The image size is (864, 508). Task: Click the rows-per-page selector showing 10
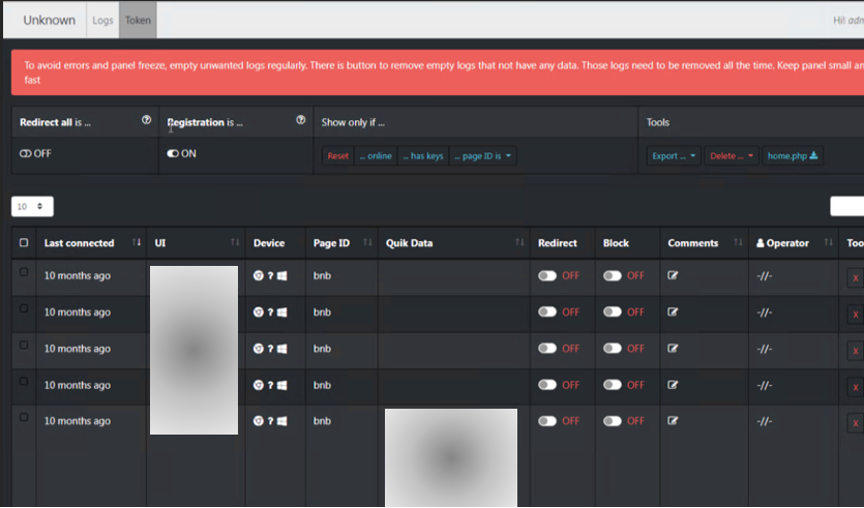[32, 206]
